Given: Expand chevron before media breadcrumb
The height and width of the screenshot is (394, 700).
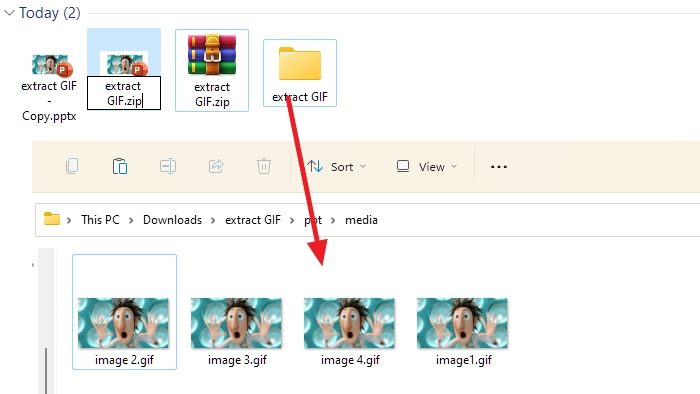Looking at the screenshot, I should click(x=333, y=220).
